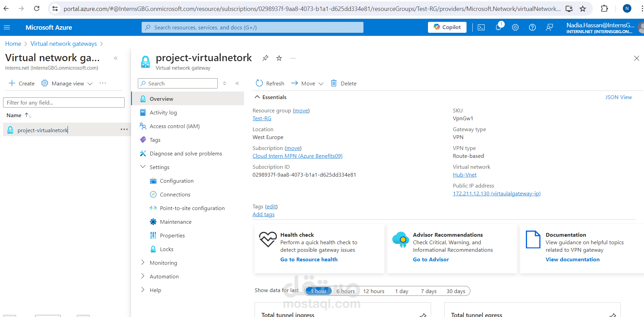Open the Copilot button
644x317 pixels.
coord(447,27)
